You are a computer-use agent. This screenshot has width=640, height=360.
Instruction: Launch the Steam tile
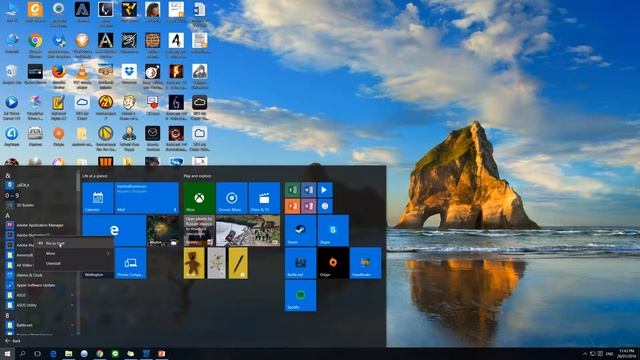point(300,231)
